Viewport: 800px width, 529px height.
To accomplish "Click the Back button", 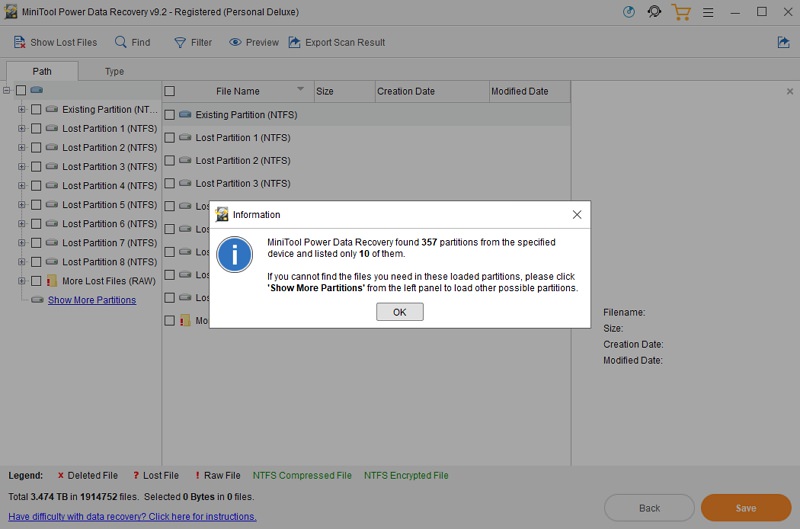I will click(649, 508).
